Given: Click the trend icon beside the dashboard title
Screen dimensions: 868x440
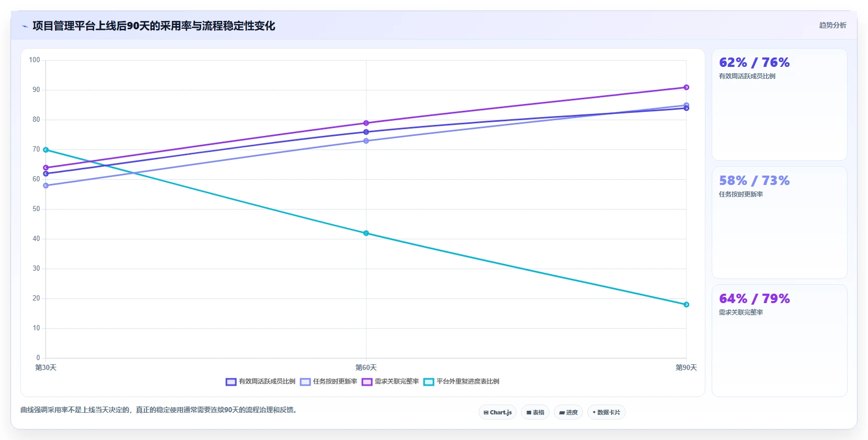Looking at the screenshot, I should pos(25,26).
